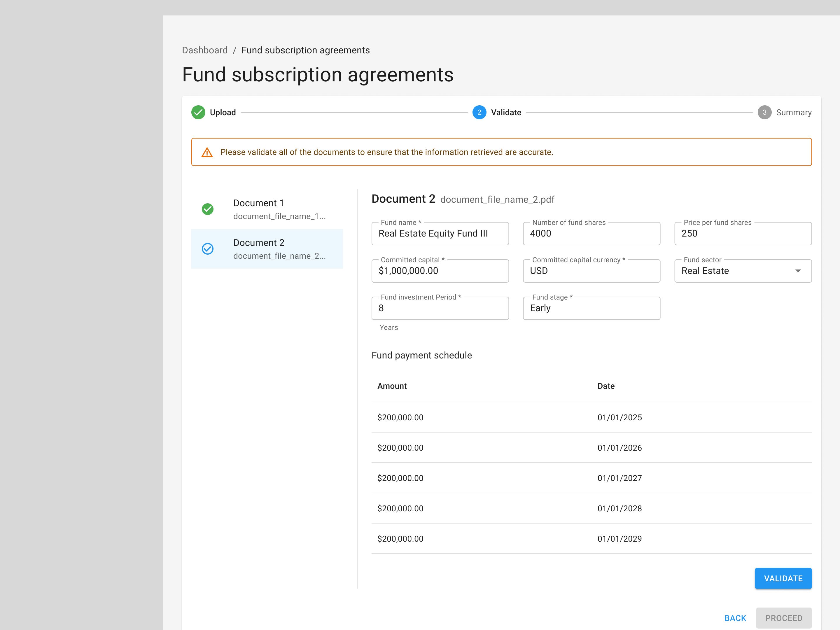Click the 01/01/2028 date cell
840x630 pixels.
[619, 508]
